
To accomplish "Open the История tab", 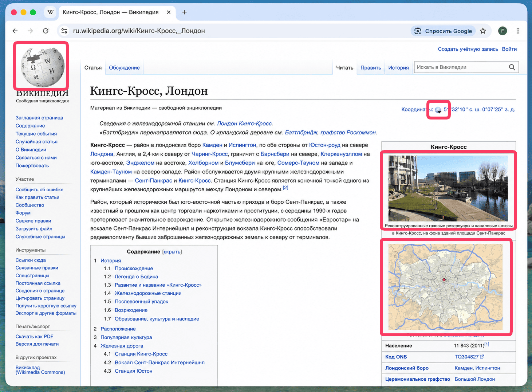I will coord(398,68).
